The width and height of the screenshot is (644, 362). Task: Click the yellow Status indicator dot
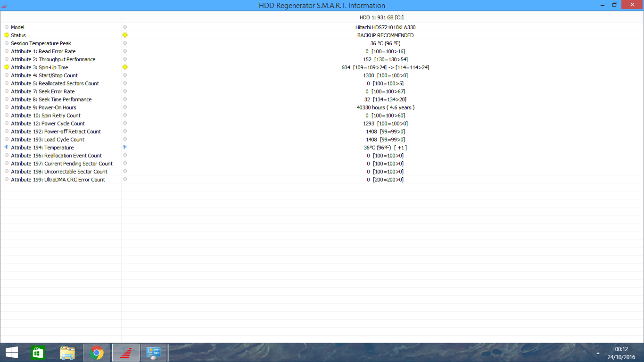pos(7,35)
